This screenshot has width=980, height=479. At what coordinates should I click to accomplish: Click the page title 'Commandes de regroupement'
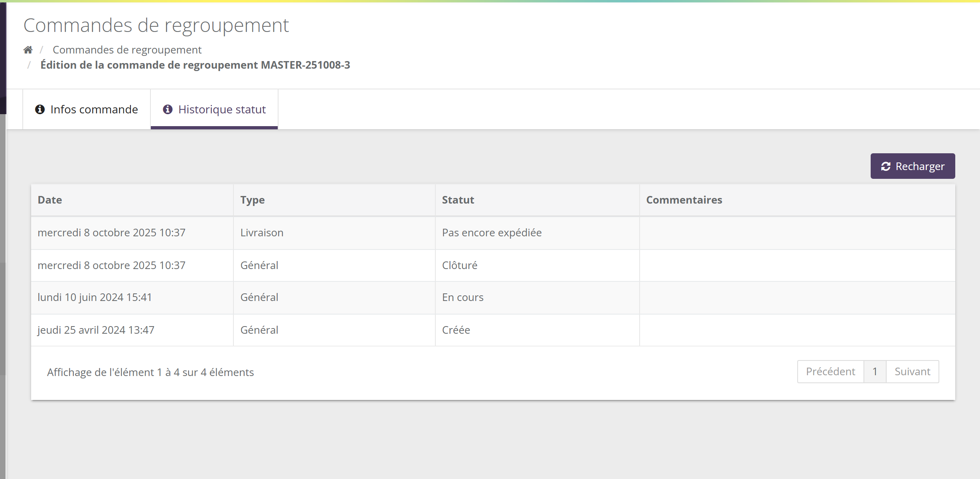tap(156, 25)
